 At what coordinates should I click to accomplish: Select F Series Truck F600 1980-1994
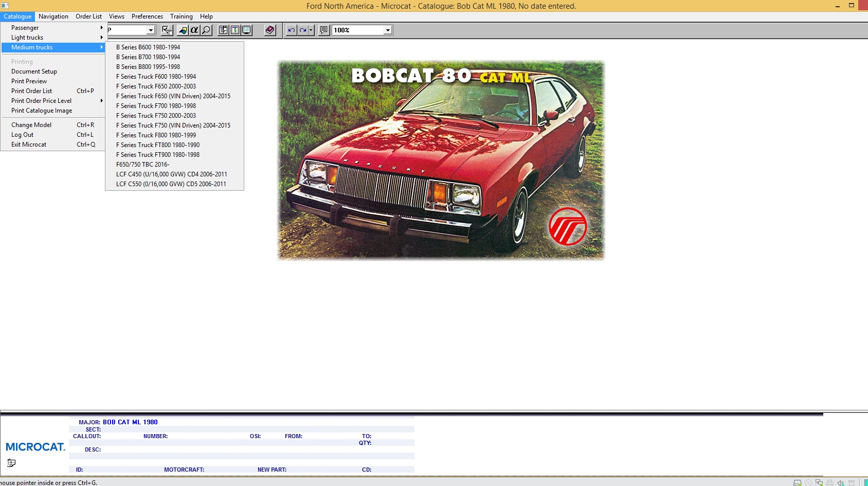coord(174,77)
